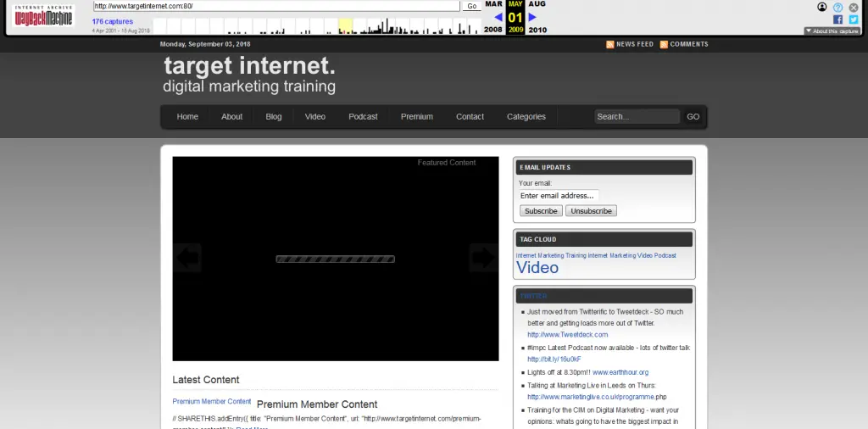
Task: Show the next featured slide
Action: click(x=484, y=257)
